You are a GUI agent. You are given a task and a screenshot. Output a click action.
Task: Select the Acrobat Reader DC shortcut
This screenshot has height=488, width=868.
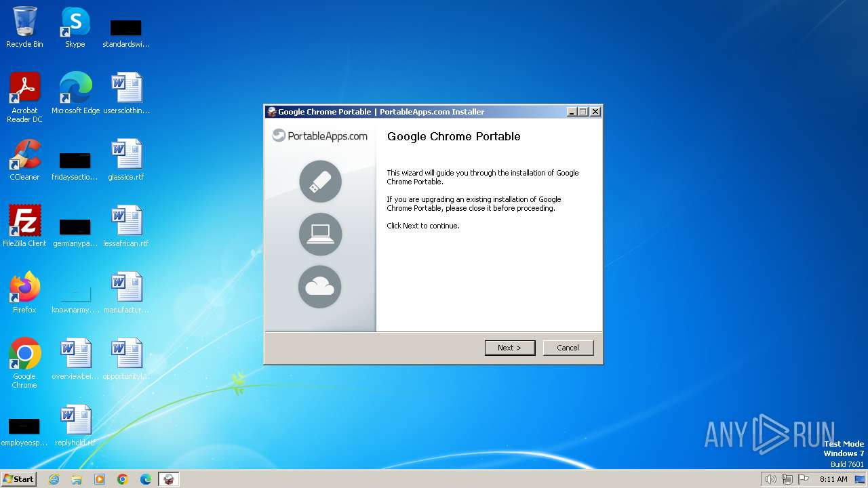[x=24, y=98]
